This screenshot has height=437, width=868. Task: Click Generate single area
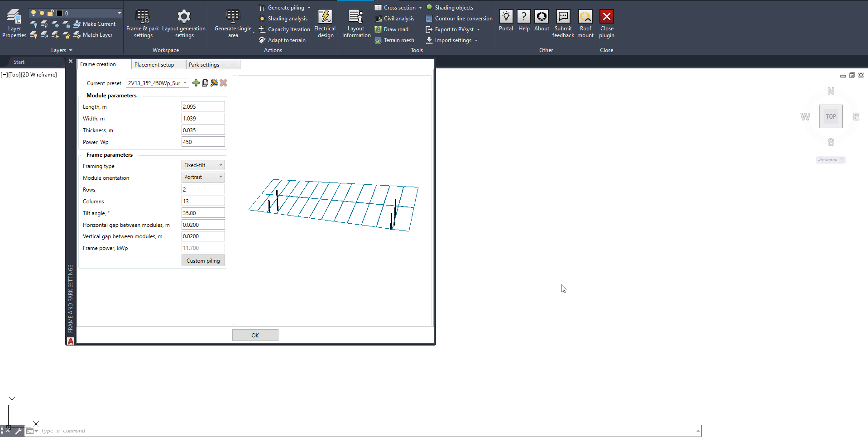click(233, 24)
